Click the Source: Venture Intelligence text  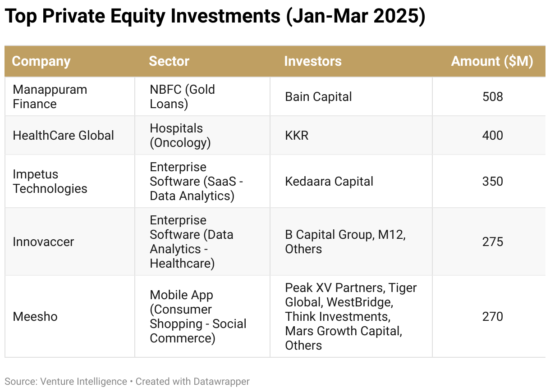(66, 381)
